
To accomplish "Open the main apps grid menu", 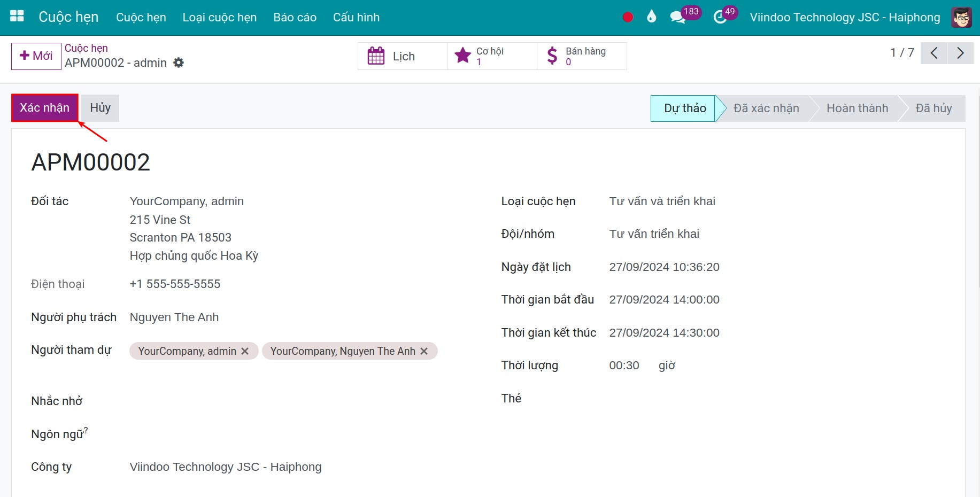I will 17,16.
